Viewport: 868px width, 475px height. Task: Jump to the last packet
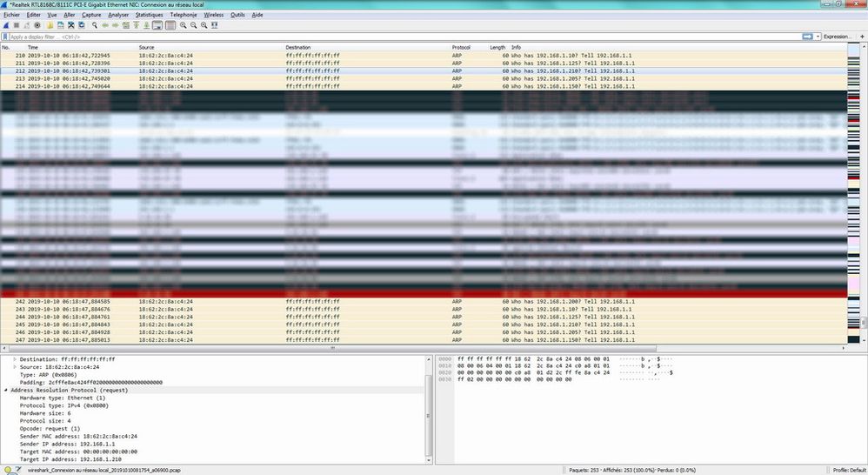point(146,25)
